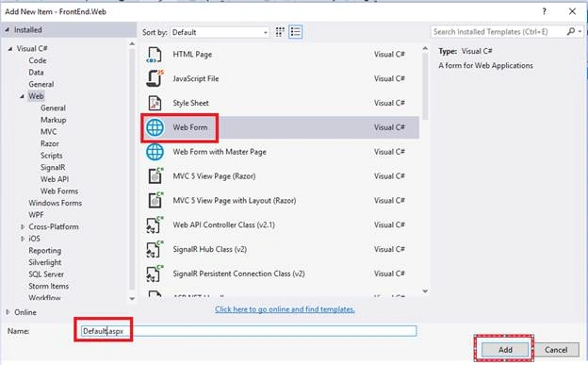The image size is (588, 365).
Task: Click the Web Form with Master Page icon
Action: pos(155,152)
